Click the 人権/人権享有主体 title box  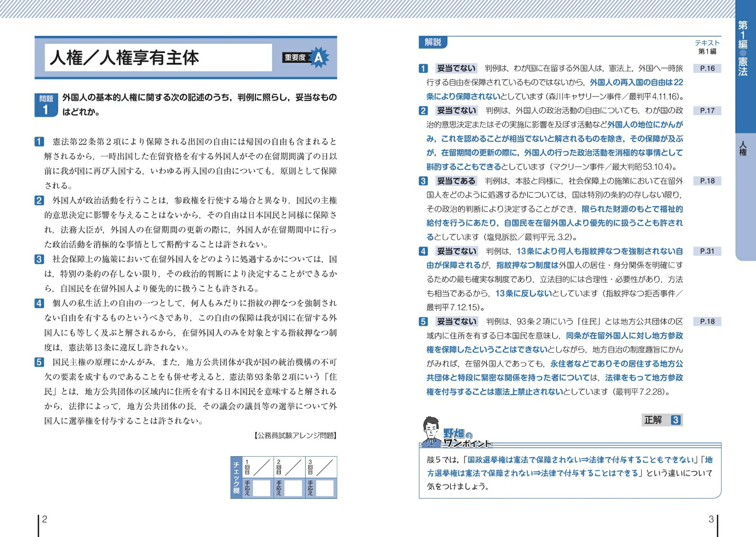158,58
